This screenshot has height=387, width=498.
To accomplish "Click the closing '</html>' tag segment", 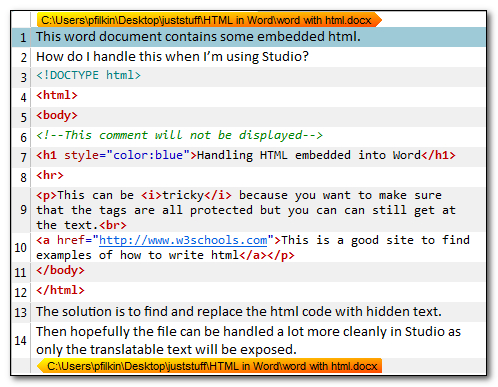I will 60,290.
